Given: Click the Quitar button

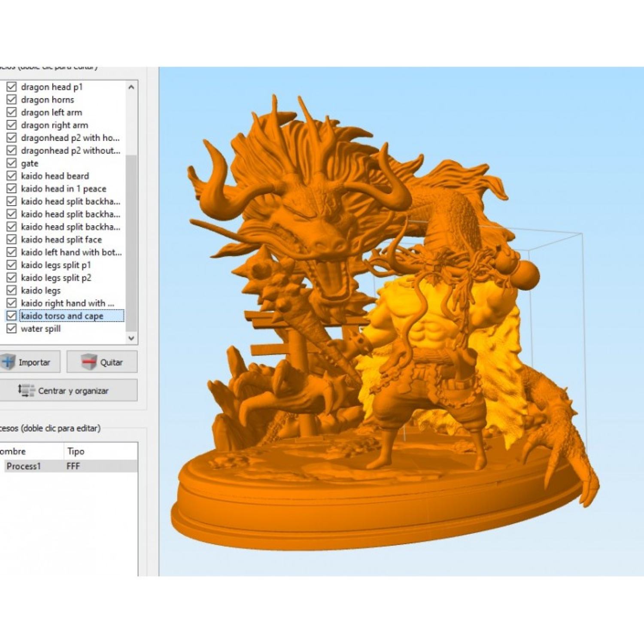Looking at the screenshot, I should pyautogui.click(x=102, y=362).
